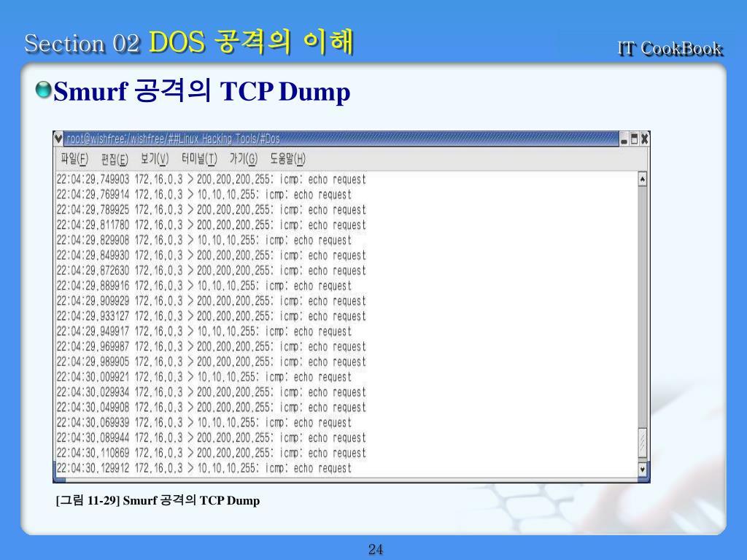The height and width of the screenshot is (560, 747).
Task: Open the 도움말(H) menu
Action: point(287,158)
